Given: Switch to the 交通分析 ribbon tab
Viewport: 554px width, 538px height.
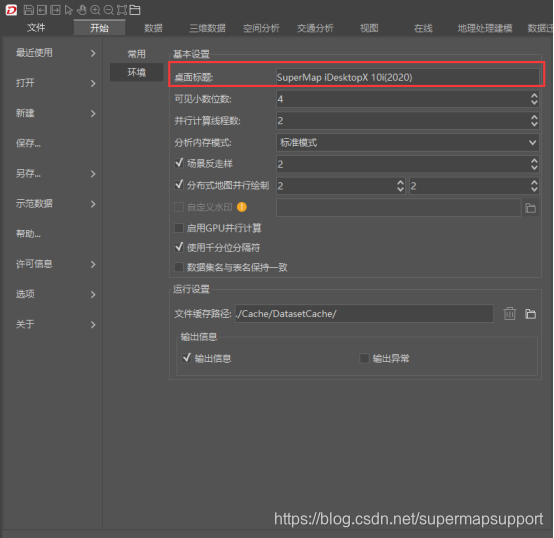Looking at the screenshot, I should click(x=315, y=28).
